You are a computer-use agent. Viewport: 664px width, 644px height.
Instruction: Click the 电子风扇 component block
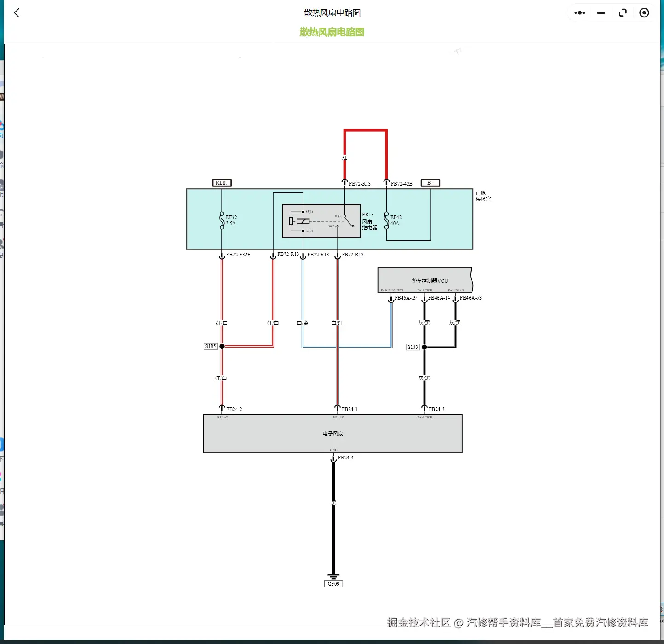tap(333, 434)
